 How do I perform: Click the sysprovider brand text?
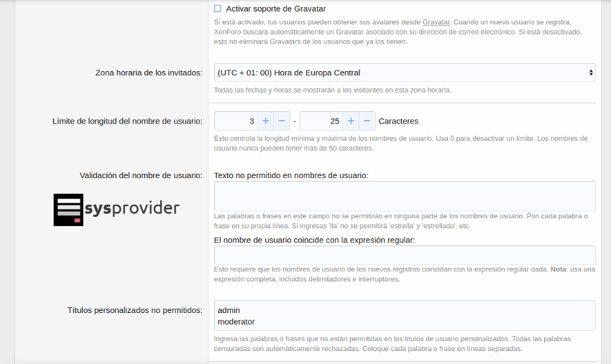coord(132,209)
